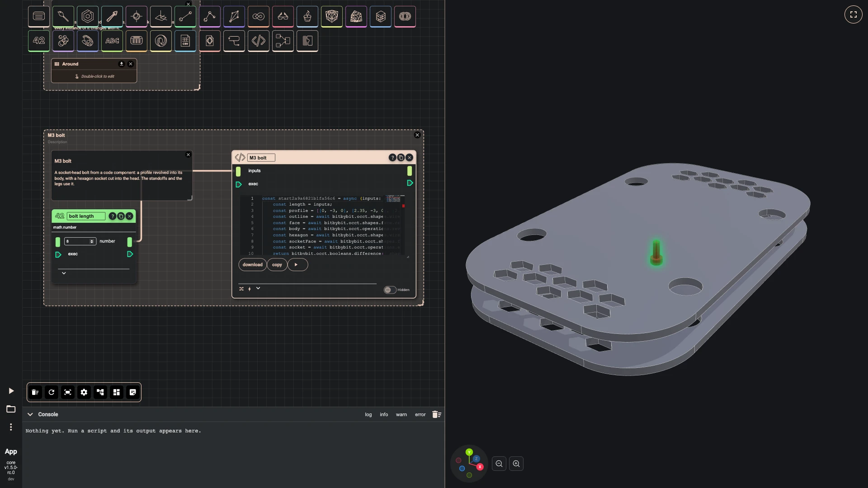Zoom out the 3D viewport
This screenshot has height=488, width=868.
click(499, 464)
